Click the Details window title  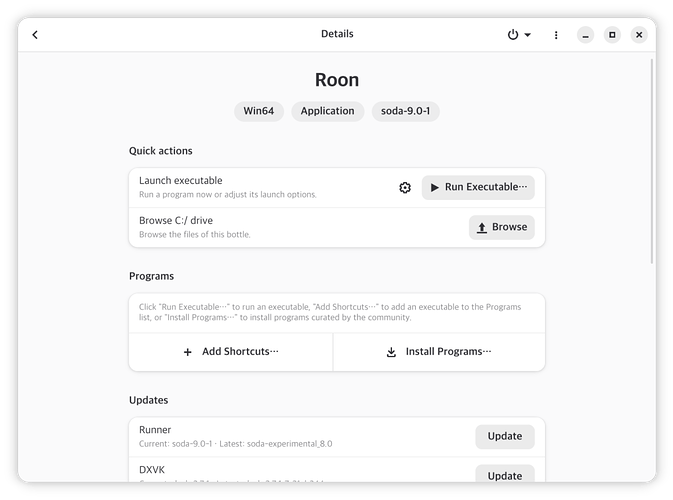337,34
